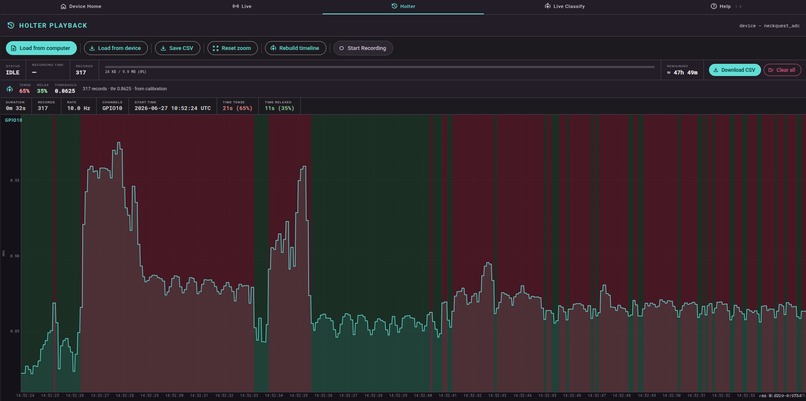Click the Time Relaxed 11s (35%) value
The height and width of the screenshot is (401, 806).
(x=280, y=108)
